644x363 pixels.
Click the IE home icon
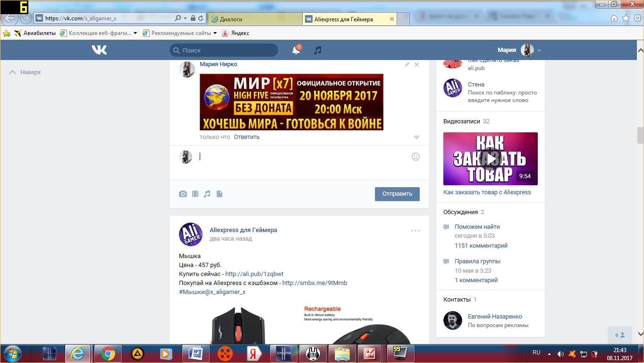[x=614, y=18]
